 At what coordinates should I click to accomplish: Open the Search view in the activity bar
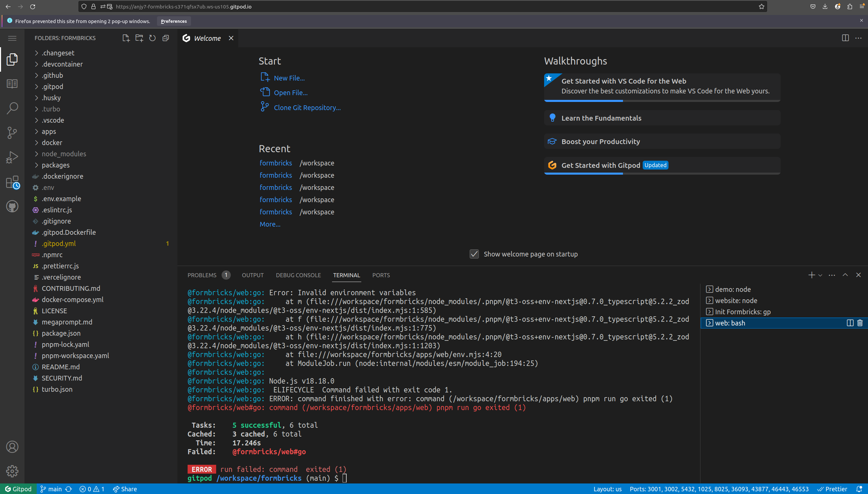point(12,108)
